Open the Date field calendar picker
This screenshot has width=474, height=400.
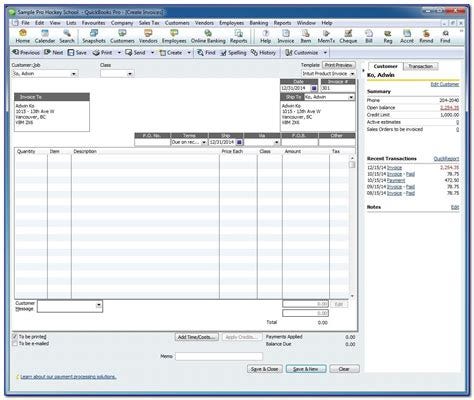coord(314,88)
